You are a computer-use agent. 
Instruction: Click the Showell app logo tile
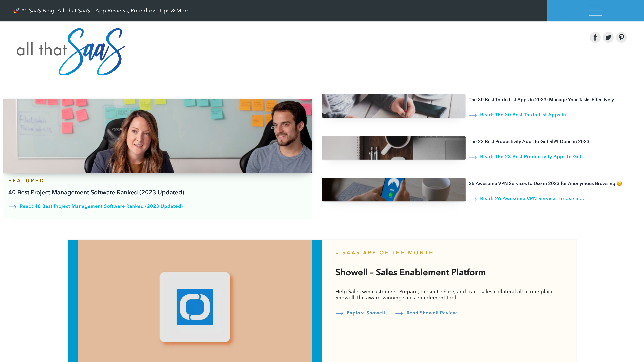coord(195,307)
